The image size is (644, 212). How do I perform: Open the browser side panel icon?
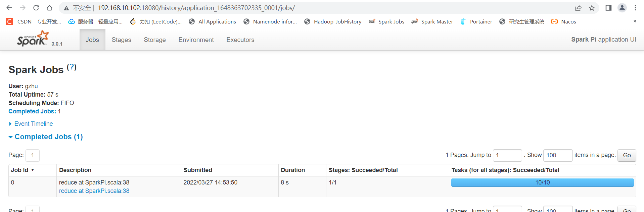coord(608,8)
